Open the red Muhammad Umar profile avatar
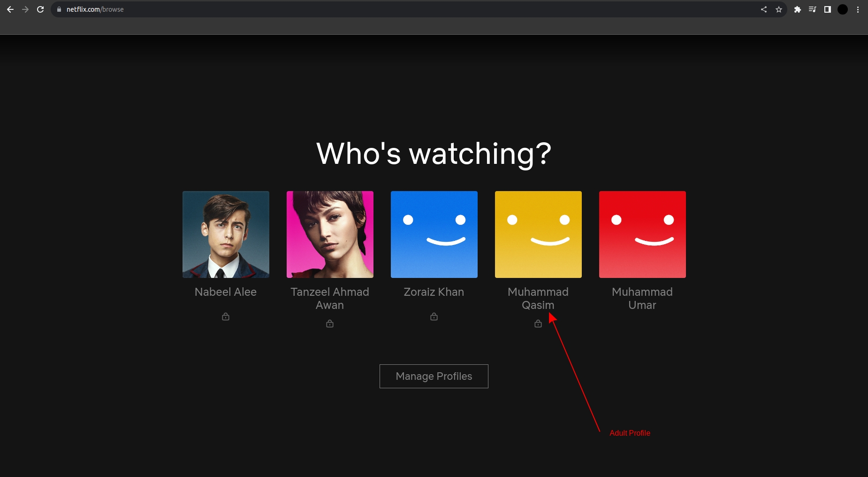 pos(642,234)
